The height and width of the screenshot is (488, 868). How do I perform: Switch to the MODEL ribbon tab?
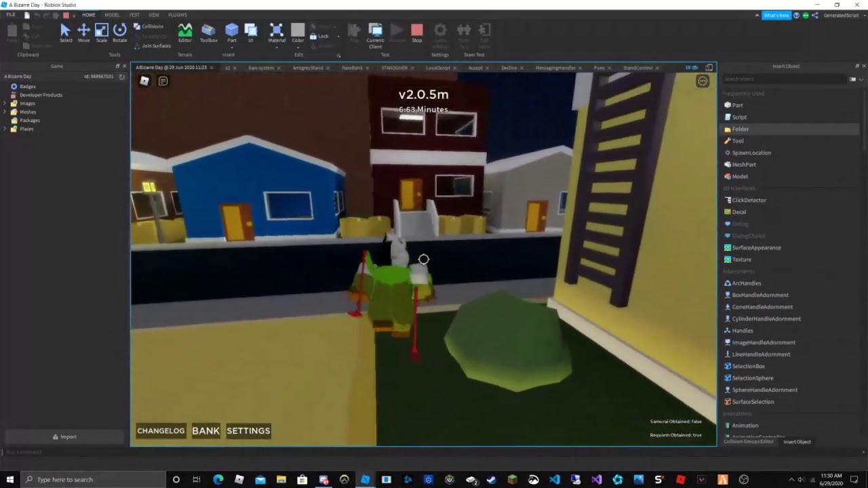pos(112,15)
